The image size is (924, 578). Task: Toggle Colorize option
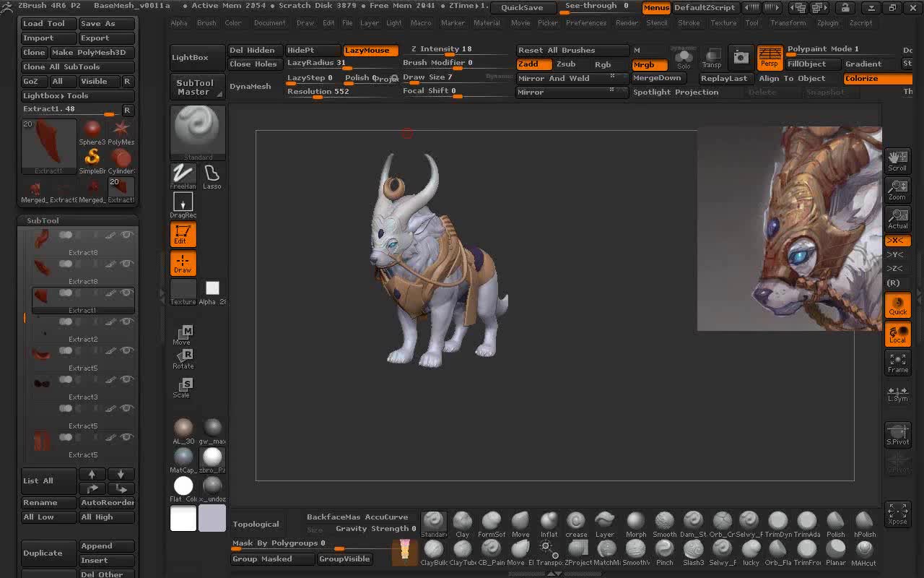(x=877, y=78)
